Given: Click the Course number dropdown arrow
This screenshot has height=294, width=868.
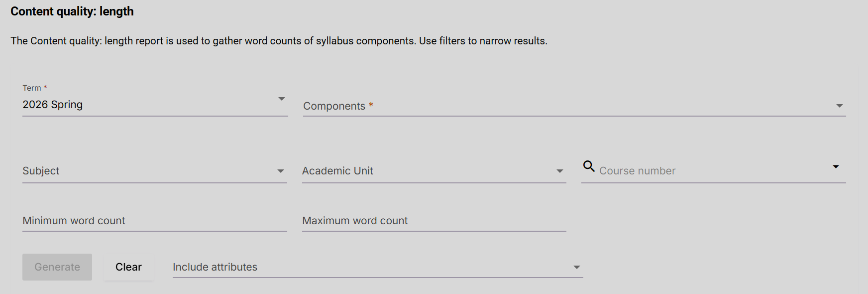Looking at the screenshot, I should [836, 167].
